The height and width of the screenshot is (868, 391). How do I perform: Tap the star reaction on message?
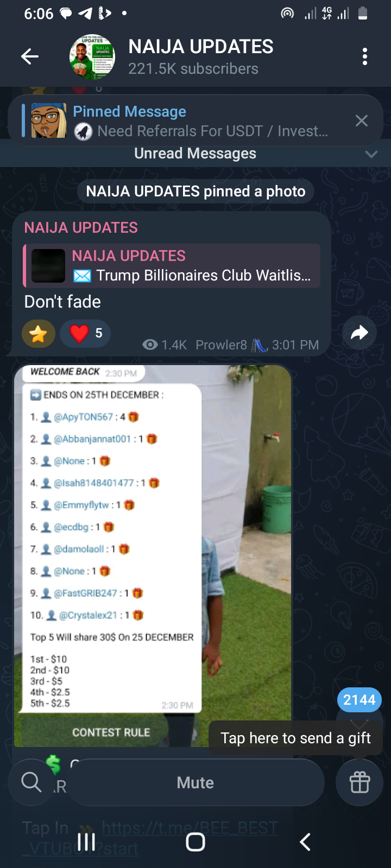tap(39, 333)
